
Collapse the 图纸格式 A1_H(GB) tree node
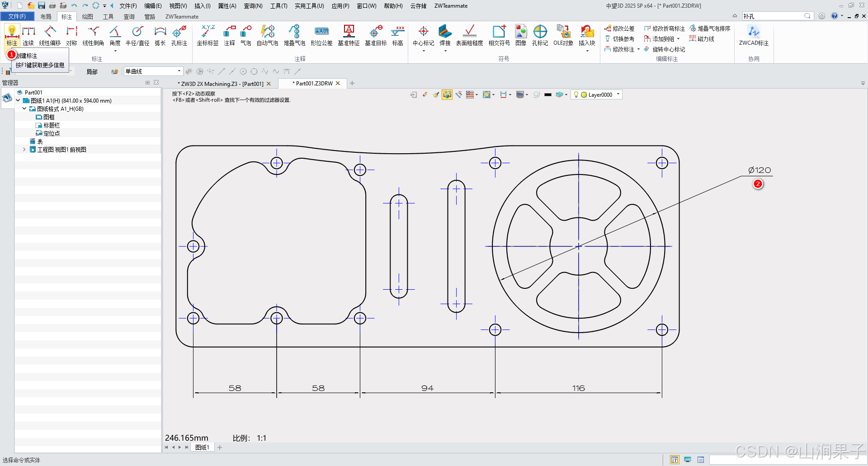(x=24, y=108)
